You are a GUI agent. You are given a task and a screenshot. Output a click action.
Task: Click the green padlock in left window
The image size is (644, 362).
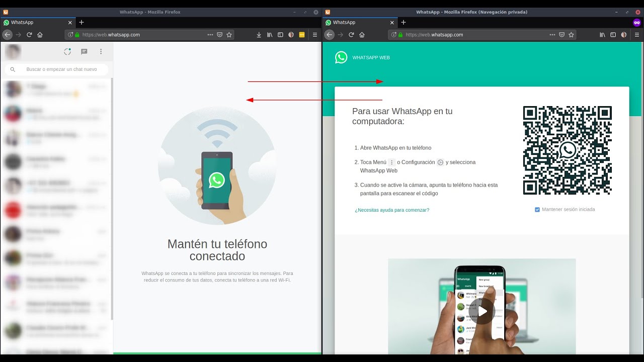coord(77,35)
